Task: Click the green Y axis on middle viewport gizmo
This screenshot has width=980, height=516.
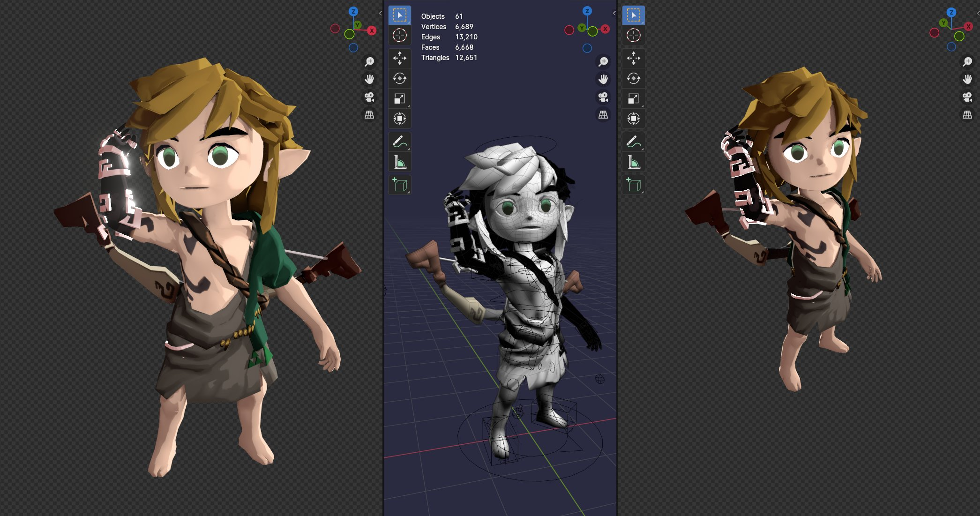Action: click(582, 28)
